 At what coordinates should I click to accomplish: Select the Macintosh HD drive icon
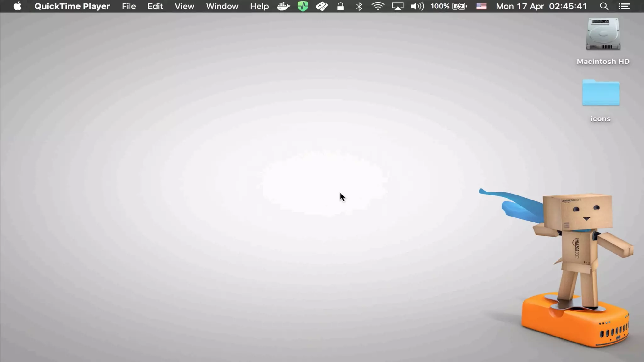pos(603,35)
